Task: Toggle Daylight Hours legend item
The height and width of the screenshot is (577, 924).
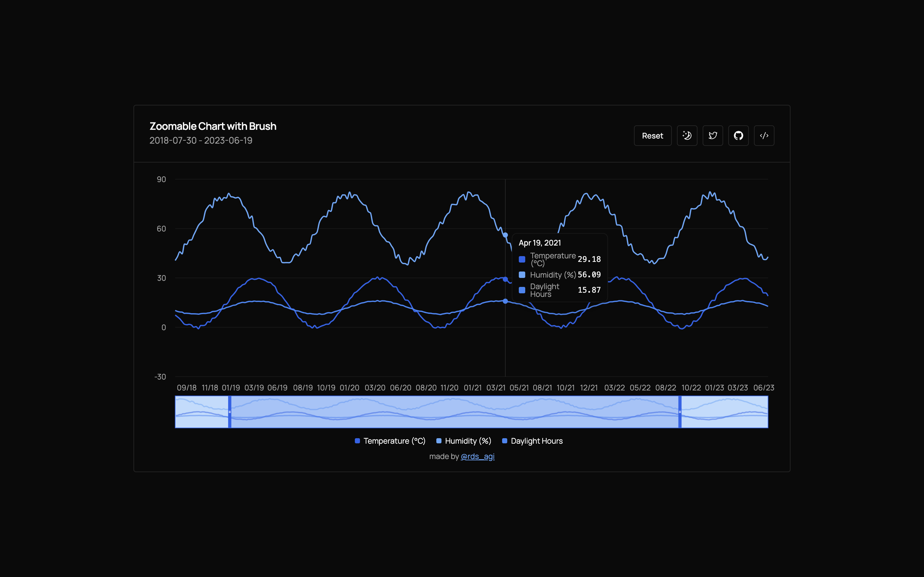Action: pyautogui.click(x=536, y=441)
